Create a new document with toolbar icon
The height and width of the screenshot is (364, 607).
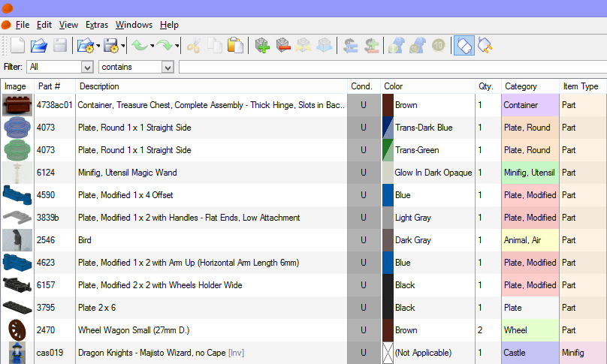pos(18,46)
